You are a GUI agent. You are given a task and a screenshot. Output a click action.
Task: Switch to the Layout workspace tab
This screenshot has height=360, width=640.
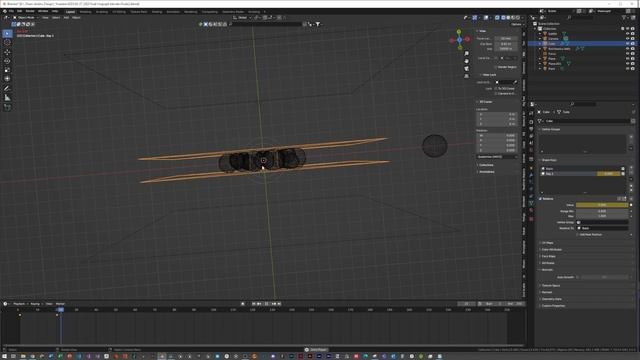click(x=71, y=12)
